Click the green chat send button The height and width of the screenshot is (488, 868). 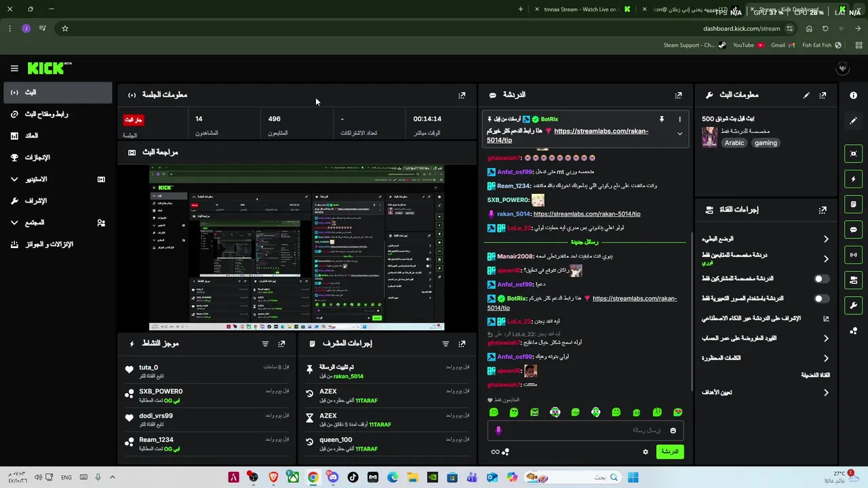click(670, 452)
